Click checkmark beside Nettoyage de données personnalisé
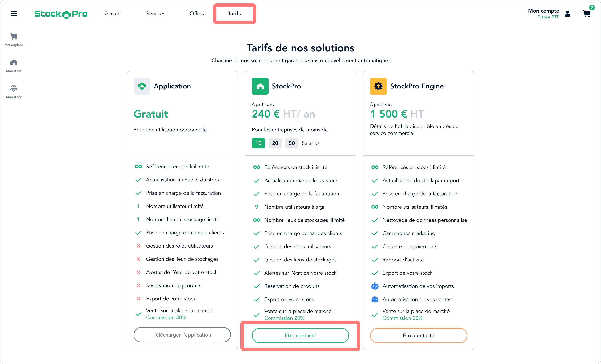 click(x=375, y=220)
